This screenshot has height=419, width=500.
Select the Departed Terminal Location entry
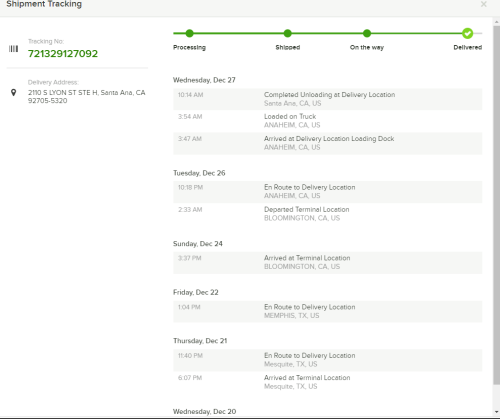327,214
